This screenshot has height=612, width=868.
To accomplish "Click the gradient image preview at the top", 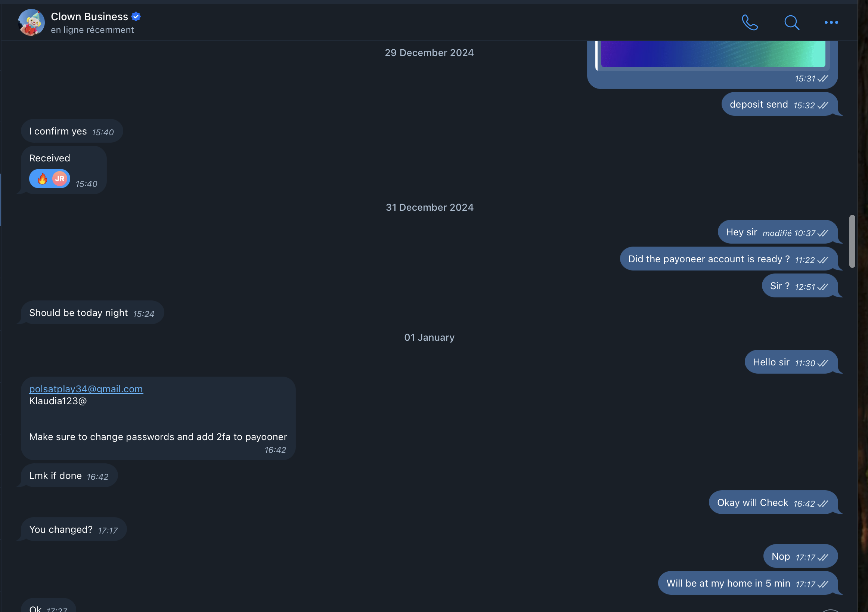I will pos(713,54).
